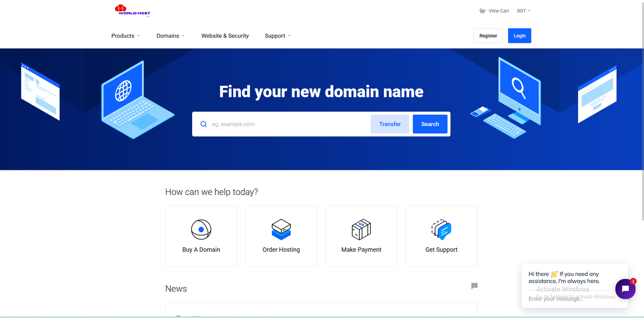Image resolution: width=644 pixels, height=318 pixels.
Task: Click 'Find your new domain name' heading
Action: [x=321, y=92]
